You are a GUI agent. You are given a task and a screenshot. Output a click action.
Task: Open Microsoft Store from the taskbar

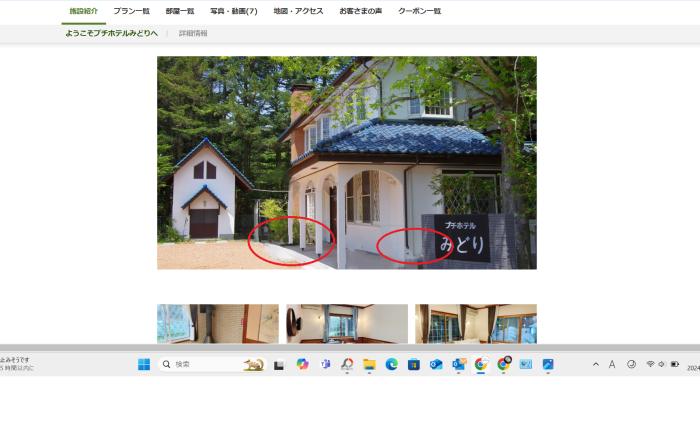(413, 365)
